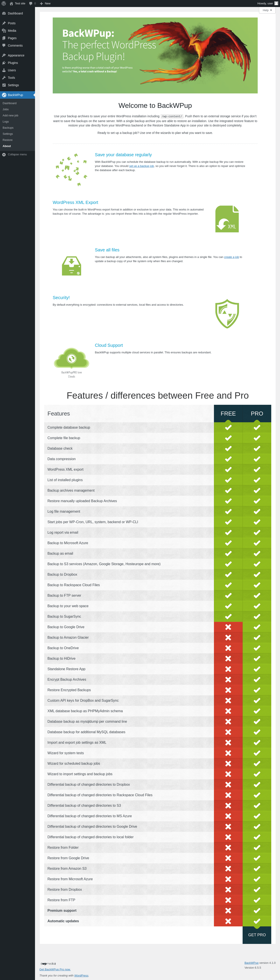Click the file drawer backup icon
The image size is (280, 980).
(72, 266)
